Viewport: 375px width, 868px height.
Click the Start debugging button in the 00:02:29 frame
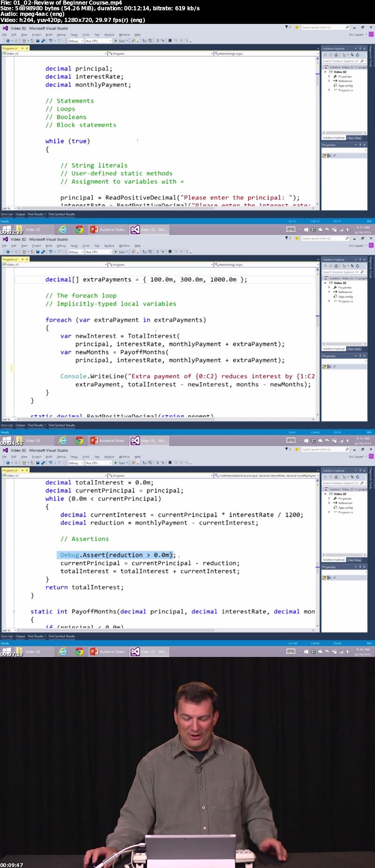coord(120,41)
